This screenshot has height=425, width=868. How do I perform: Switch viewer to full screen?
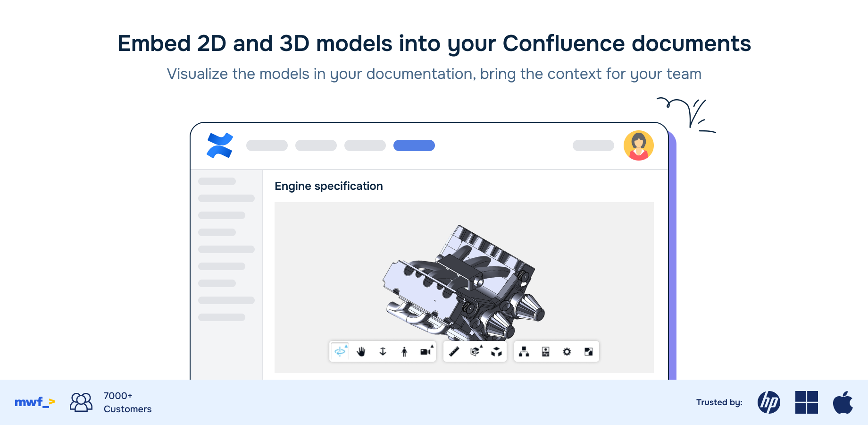point(588,351)
